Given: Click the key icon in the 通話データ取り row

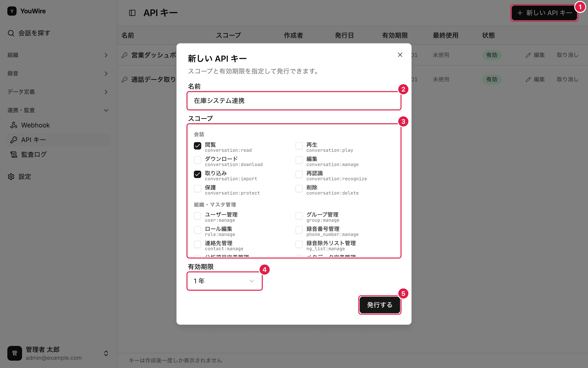Looking at the screenshot, I should tap(125, 80).
